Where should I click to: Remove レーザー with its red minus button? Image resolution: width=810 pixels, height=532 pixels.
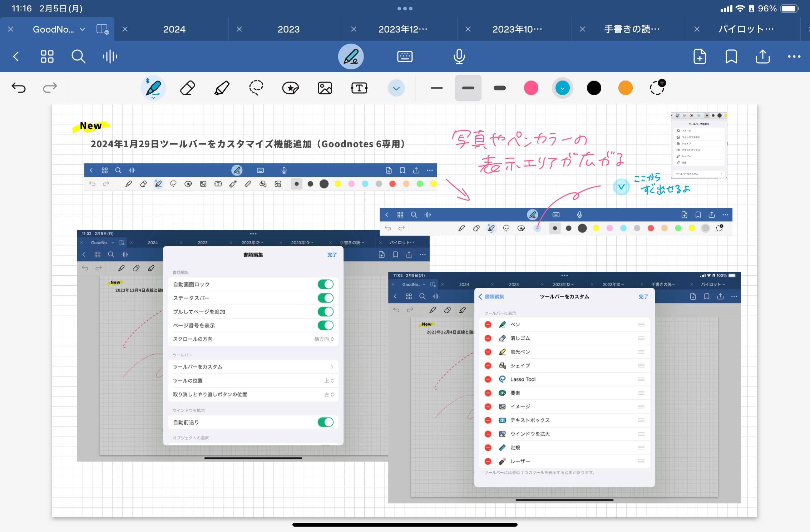(488, 461)
